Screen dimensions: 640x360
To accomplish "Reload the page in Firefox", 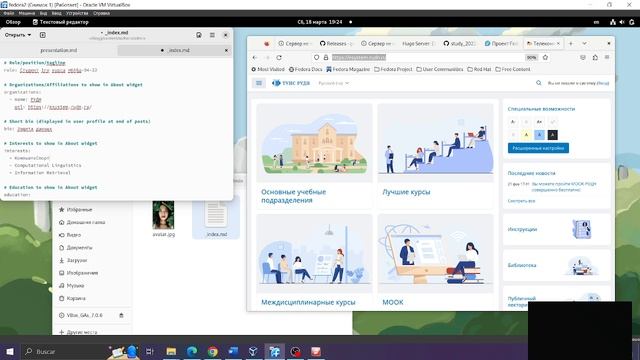I will (x=279, y=58).
